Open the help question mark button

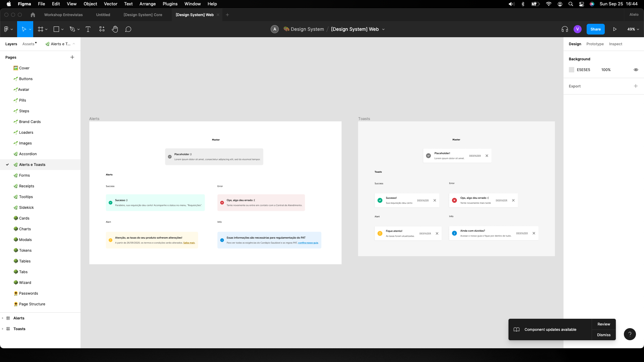coord(630,334)
